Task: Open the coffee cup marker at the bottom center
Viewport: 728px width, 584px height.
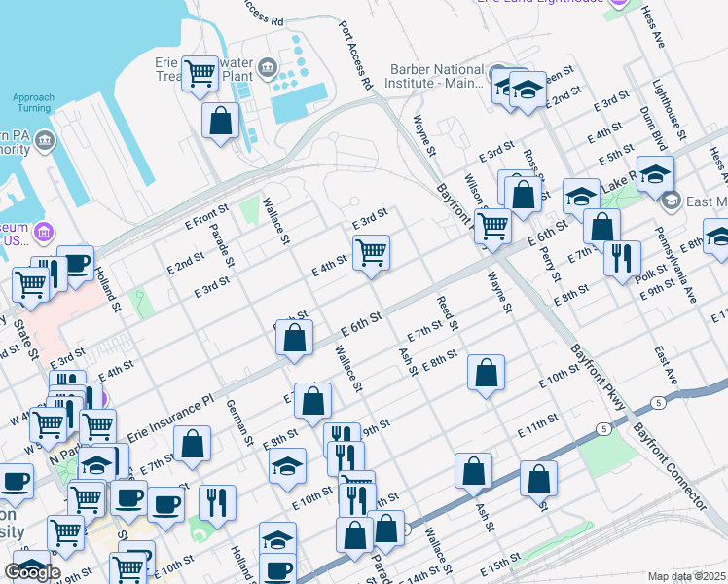Action: tap(277, 568)
